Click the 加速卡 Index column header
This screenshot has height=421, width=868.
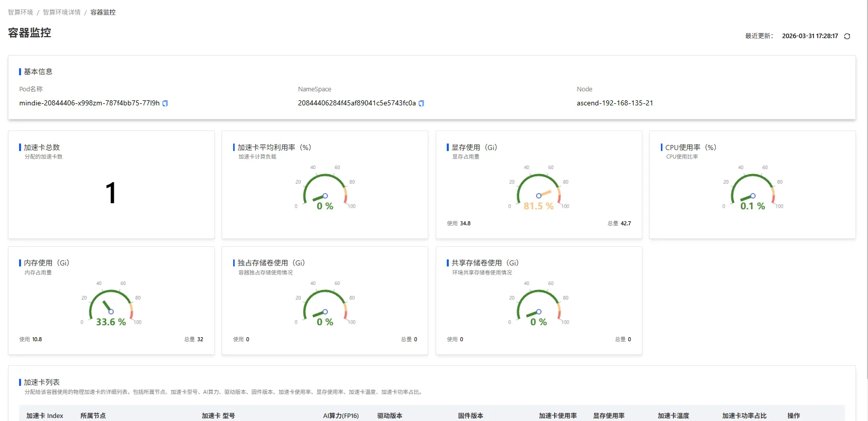coord(45,415)
